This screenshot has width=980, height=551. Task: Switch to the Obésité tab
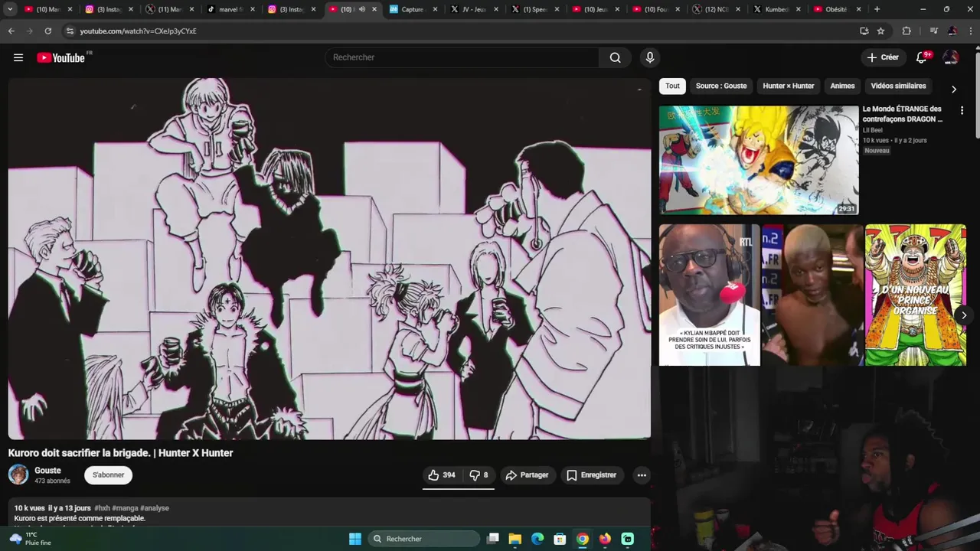pyautogui.click(x=838, y=9)
